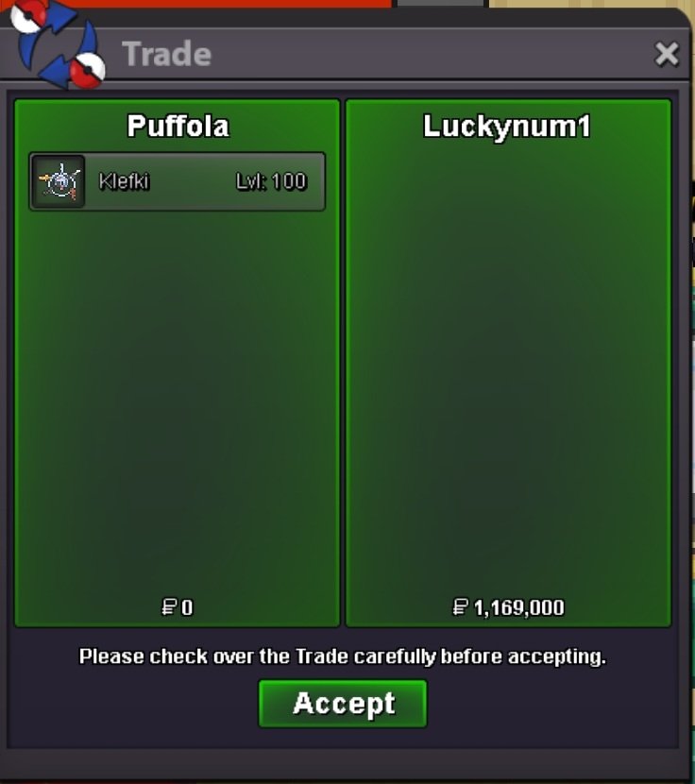Click the Trade window title bar background
Viewport: 695px width, 784px height.
[x=425, y=54]
